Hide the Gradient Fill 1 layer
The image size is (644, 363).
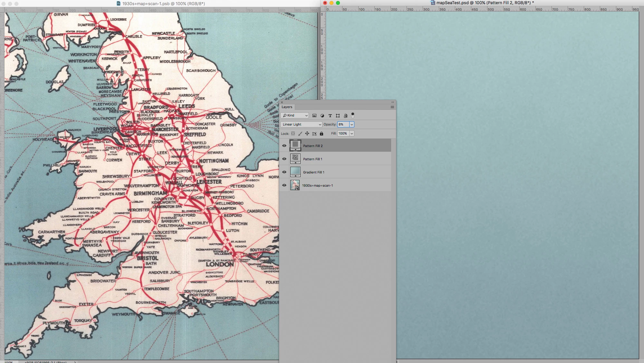point(284,172)
